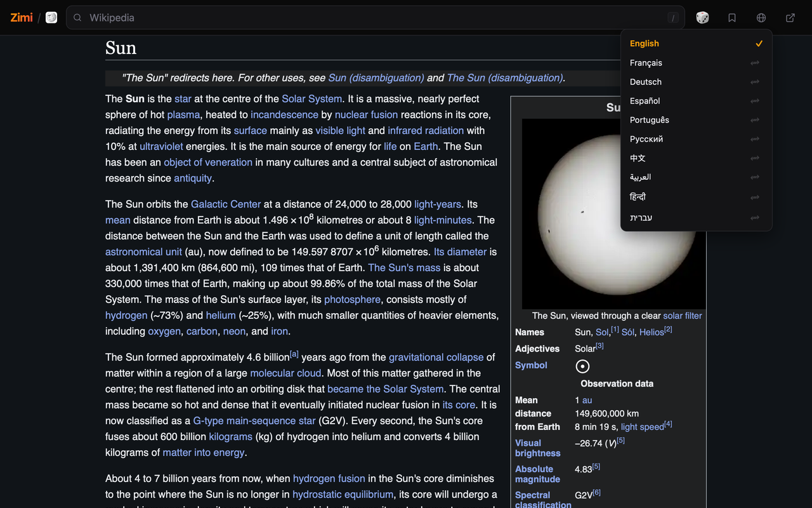Screen dimensions: 812x508
Task: Select 中文 language option
Action: pos(696,158)
